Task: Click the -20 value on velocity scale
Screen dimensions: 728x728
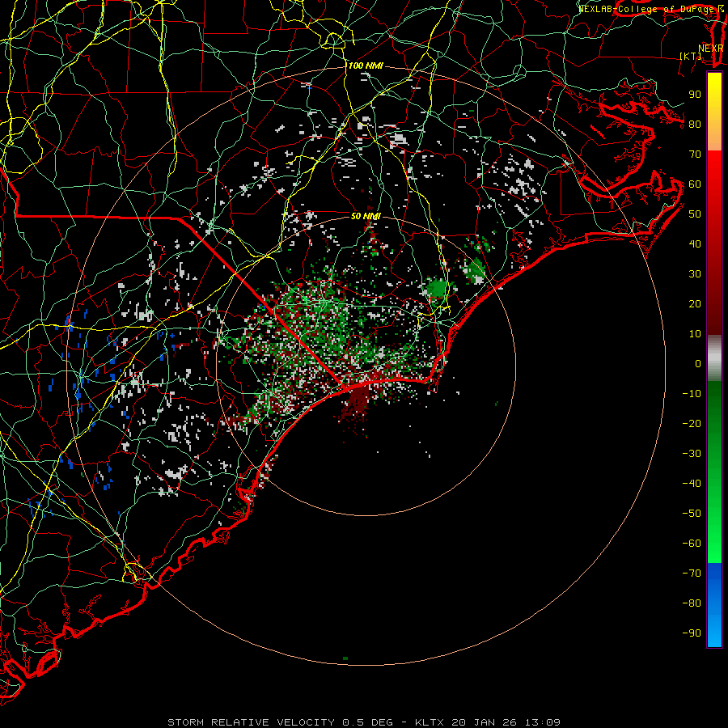Action: [692, 423]
